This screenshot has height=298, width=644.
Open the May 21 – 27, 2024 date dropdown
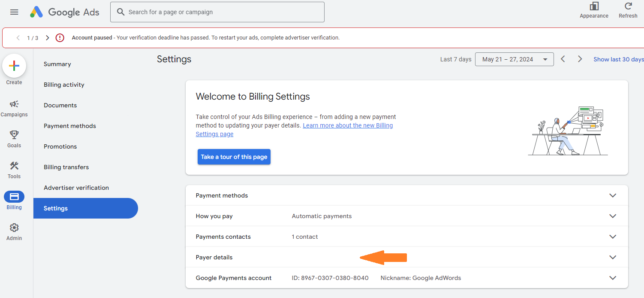point(514,59)
